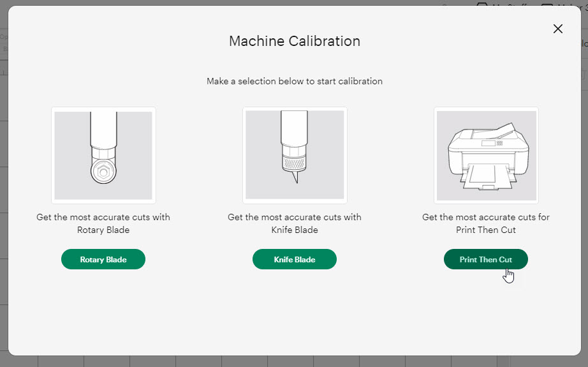Choose the Knife Blade button
The width and height of the screenshot is (588, 367).
coord(295,259)
